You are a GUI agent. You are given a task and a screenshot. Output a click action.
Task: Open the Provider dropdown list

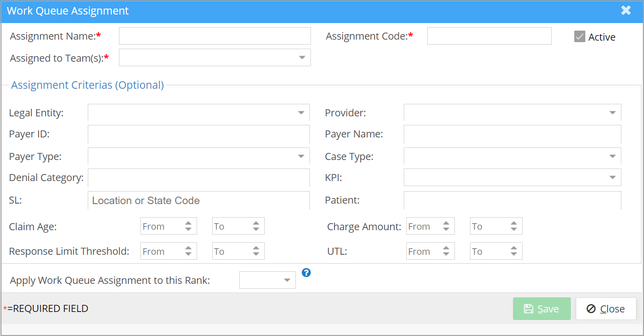click(612, 113)
